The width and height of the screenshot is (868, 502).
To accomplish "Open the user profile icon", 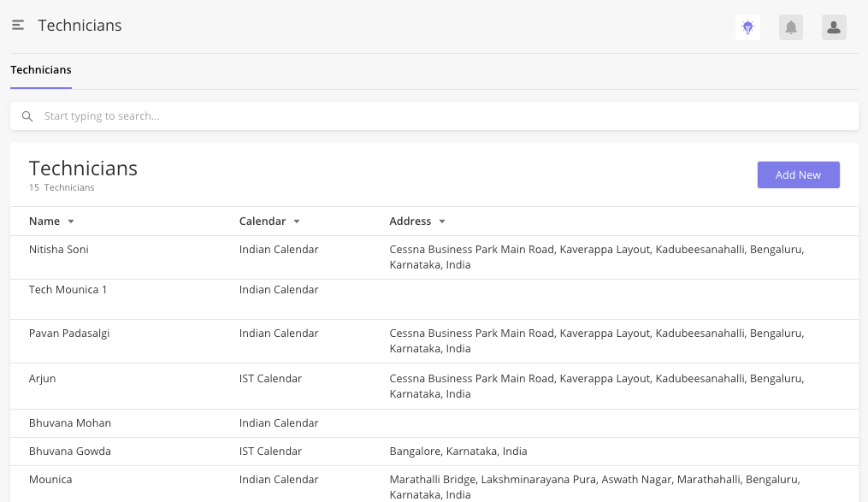I will coord(834,27).
